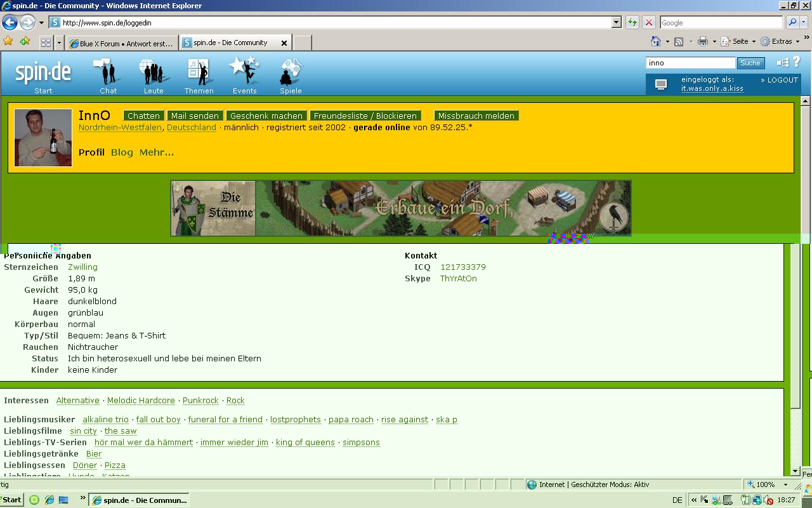Go to the Leute globe icon
The height and width of the screenshot is (508, 812).
pos(153,72)
